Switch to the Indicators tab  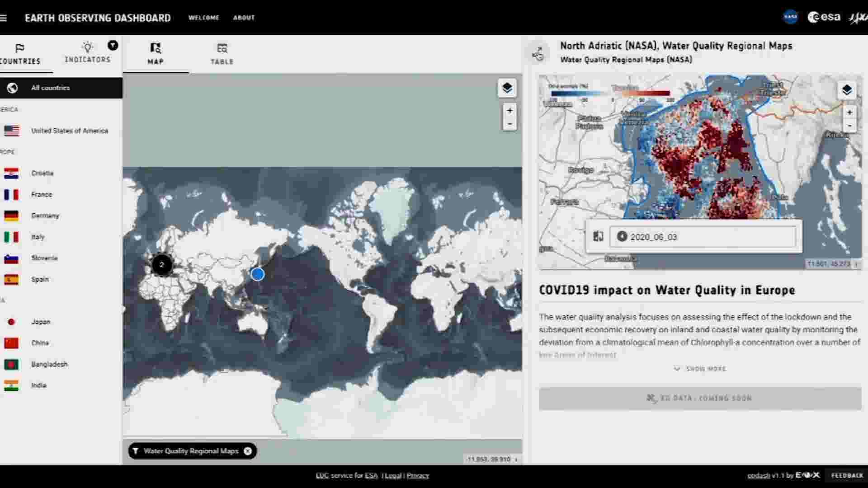(87, 53)
